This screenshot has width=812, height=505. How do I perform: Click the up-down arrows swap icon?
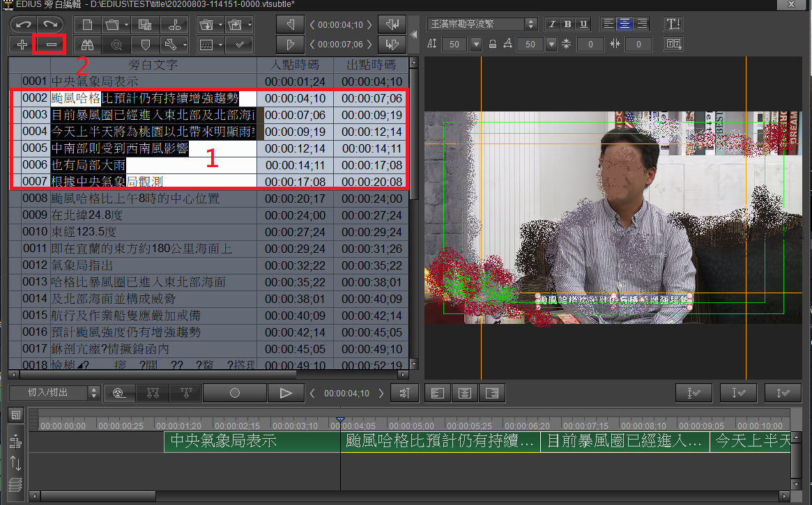(16, 463)
